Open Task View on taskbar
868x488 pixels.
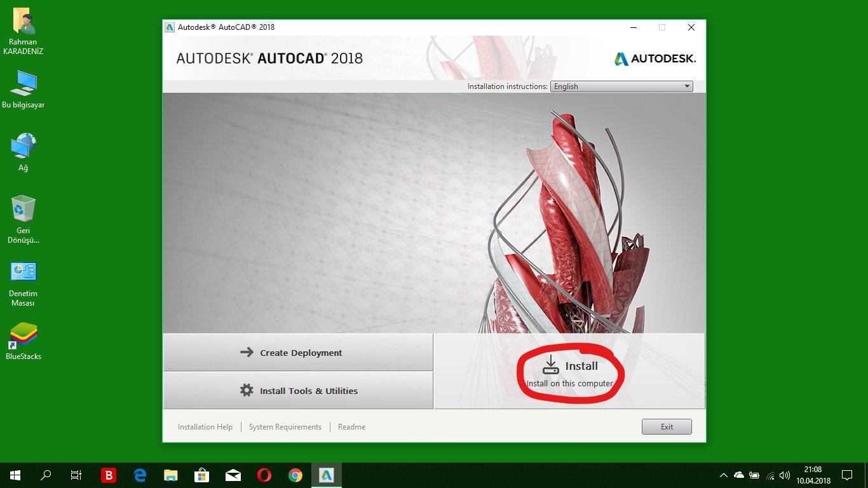point(76,475)
